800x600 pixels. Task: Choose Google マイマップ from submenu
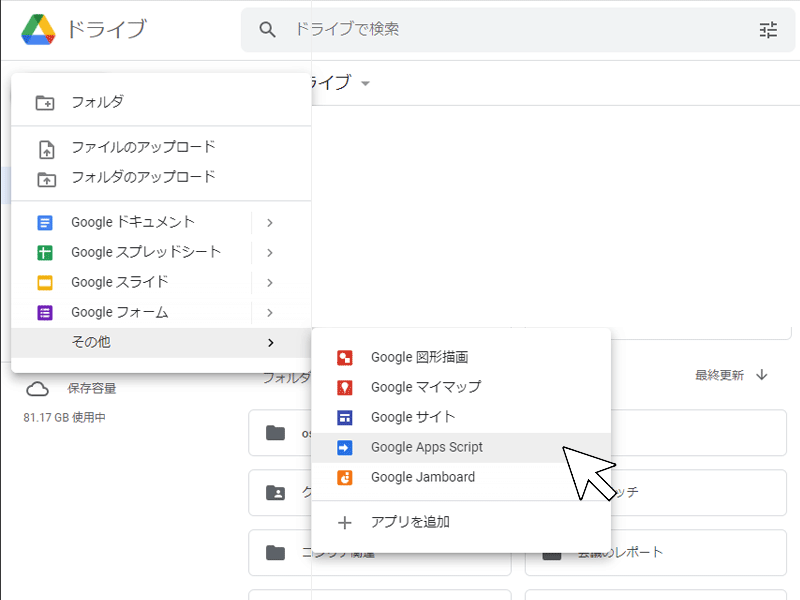coord(461,388)
